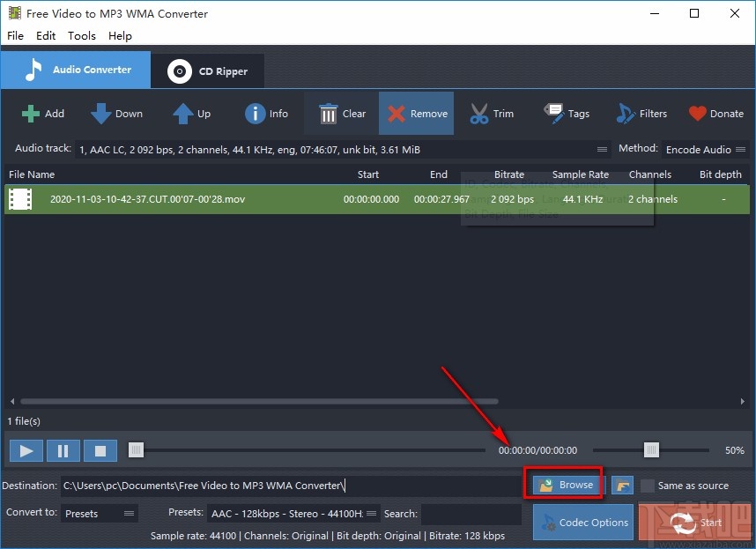Open the Method Encode Audio dropdown
Screen dimensions: 756x549
705,150
